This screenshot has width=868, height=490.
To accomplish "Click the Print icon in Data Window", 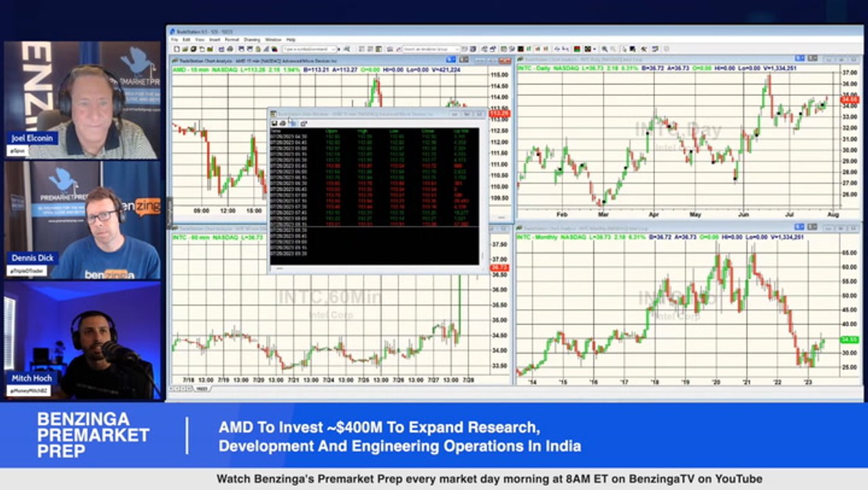I will pyautogui.click(x=283, y=123).
